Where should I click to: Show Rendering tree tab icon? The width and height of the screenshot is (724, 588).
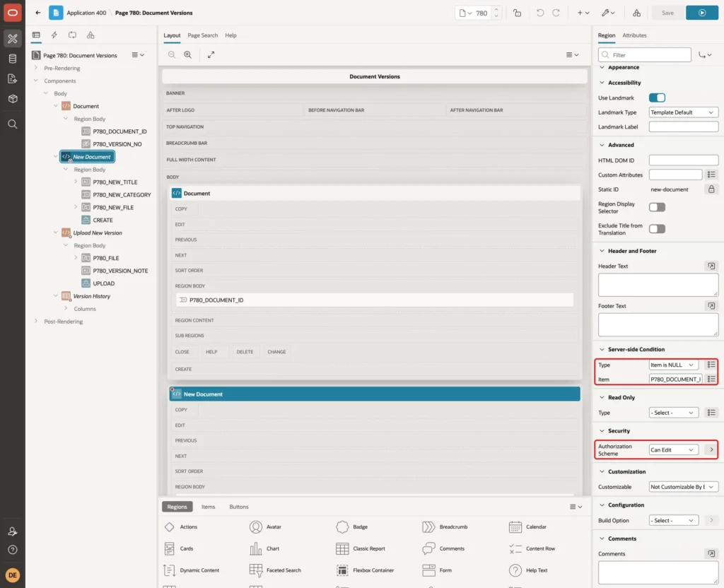click(x=36, y=35)
